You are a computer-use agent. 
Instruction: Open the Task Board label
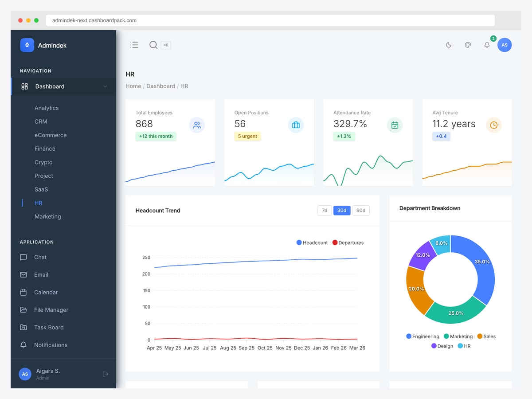49,327
